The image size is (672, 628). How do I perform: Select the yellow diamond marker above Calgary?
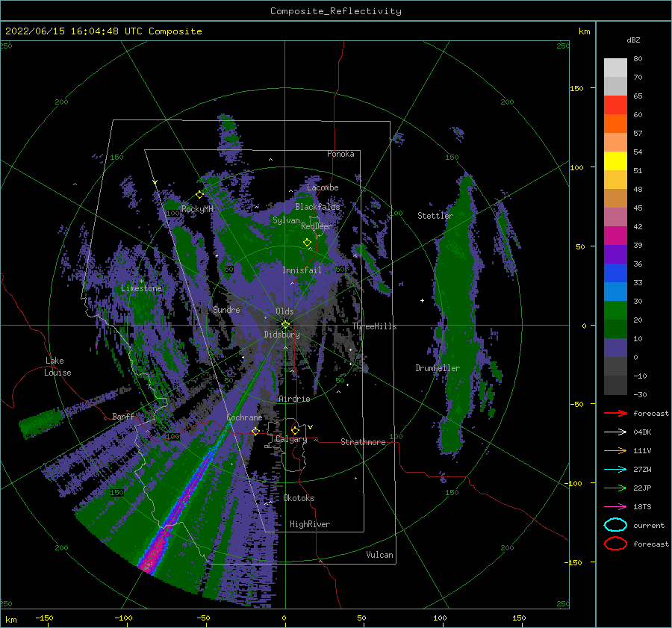point(295,430)
